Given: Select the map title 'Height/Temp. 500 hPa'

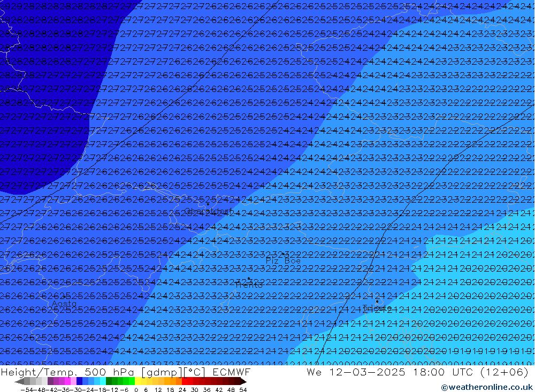Looking at the screenshot, I should point(67,372).
